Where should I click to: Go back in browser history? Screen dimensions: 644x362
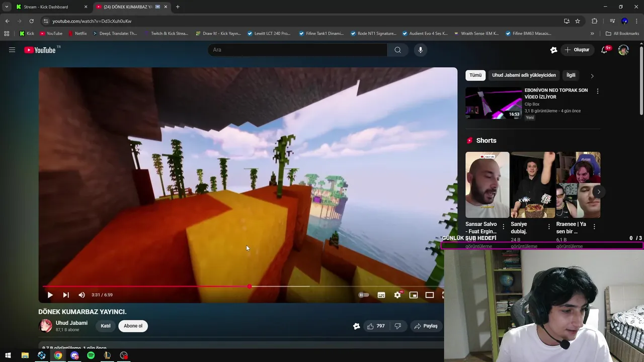tap(7, 21)
